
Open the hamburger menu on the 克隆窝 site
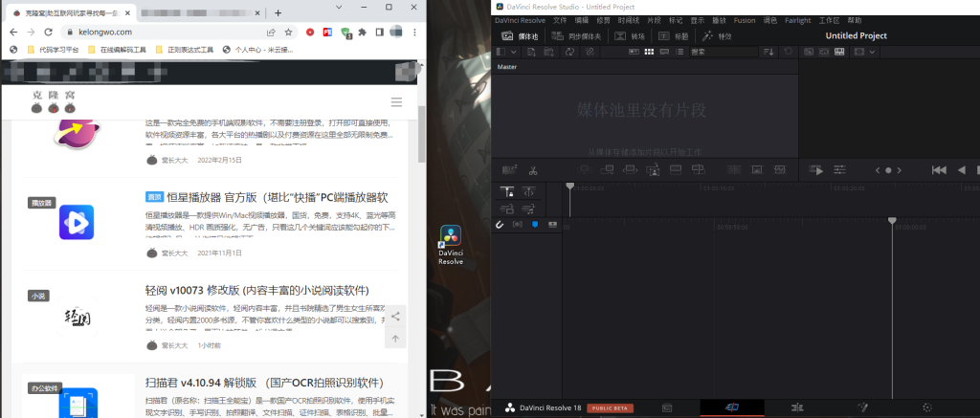(x=396, y=101)
